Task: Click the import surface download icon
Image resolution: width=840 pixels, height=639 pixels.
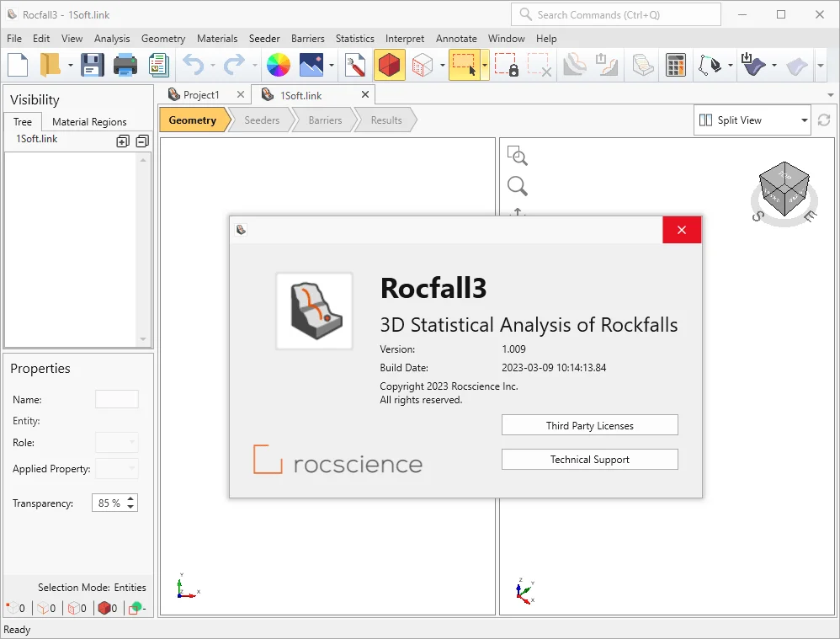Action: [x=753, y=66]
